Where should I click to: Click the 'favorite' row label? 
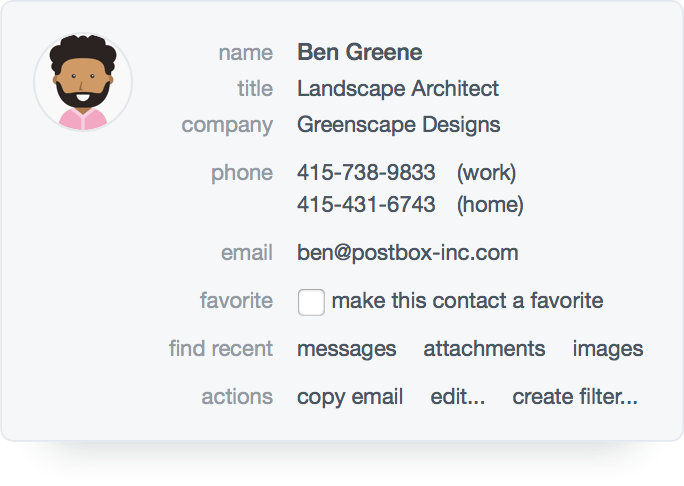click(236, 301)
